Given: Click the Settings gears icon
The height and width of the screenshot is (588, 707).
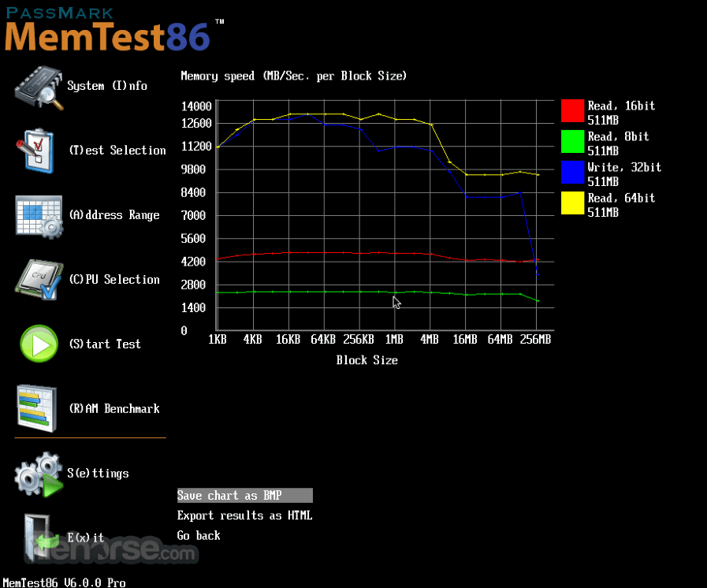Looking at the screenshot, I should click(x=39, y=474).
